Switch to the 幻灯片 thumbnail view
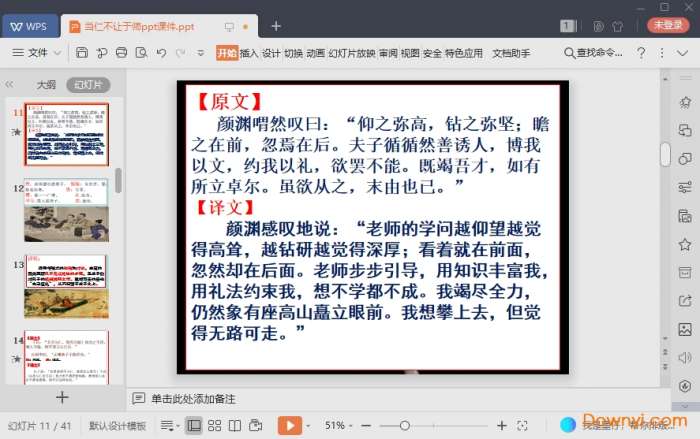The image size is (700, 439). click(88, 85)
